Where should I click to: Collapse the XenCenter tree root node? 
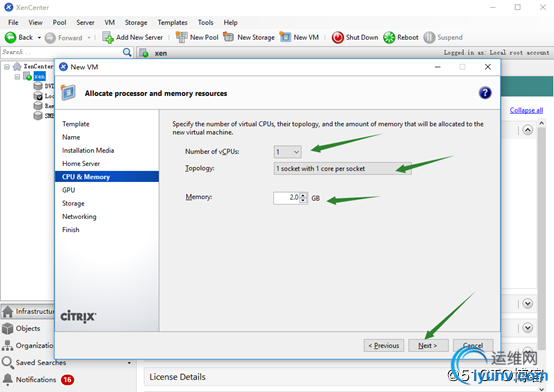[7, 66]
